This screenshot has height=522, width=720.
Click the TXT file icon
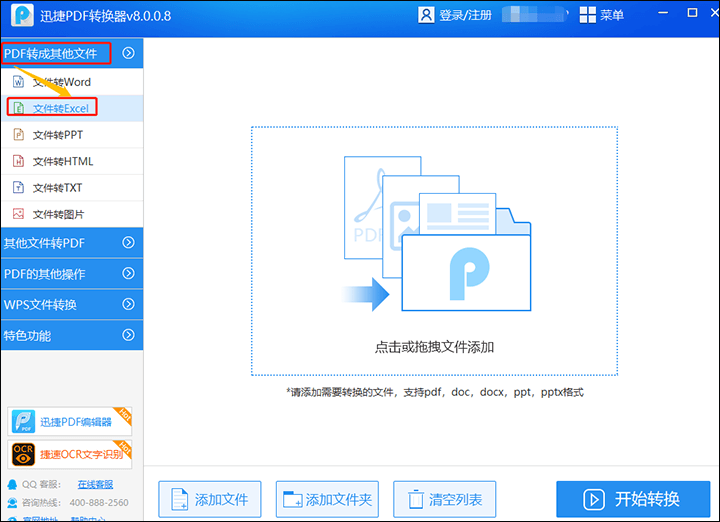click(x=18, y=187)
